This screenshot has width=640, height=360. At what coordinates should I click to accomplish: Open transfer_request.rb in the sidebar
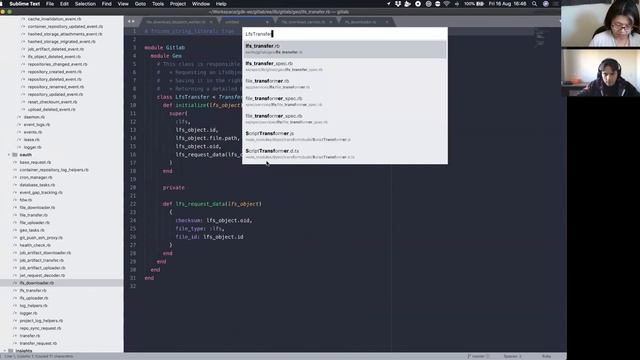pyautogui.click(x=38, y=343)
